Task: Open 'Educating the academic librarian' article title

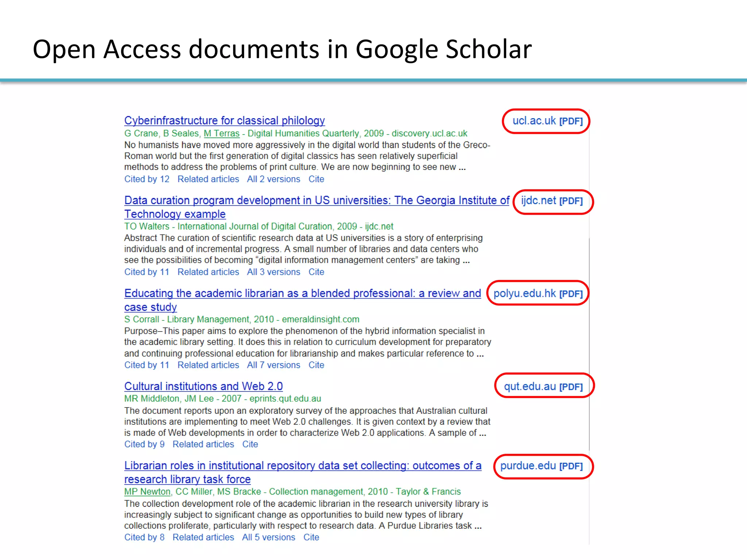Action: (302, 300)
